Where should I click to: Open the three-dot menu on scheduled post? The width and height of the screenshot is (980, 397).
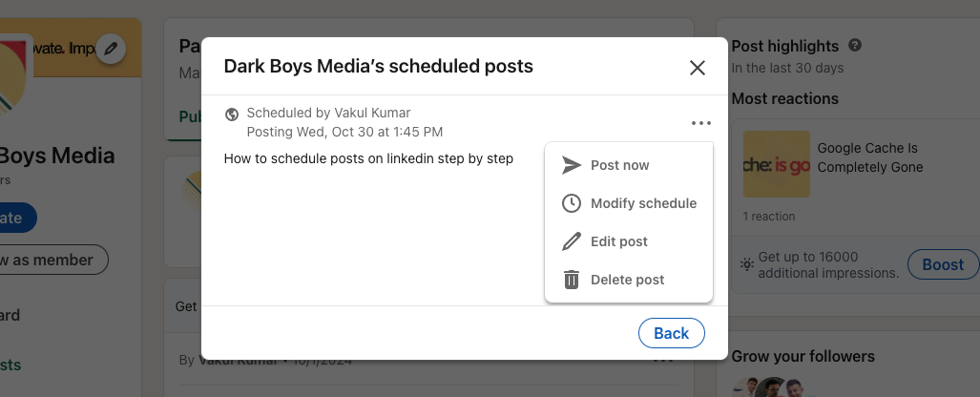(701, 123)
